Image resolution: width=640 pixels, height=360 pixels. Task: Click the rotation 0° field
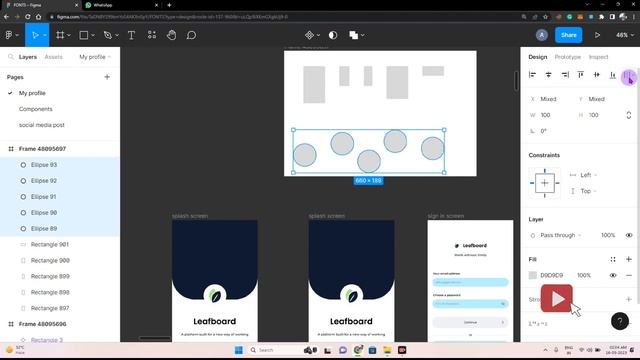point(550,131)
